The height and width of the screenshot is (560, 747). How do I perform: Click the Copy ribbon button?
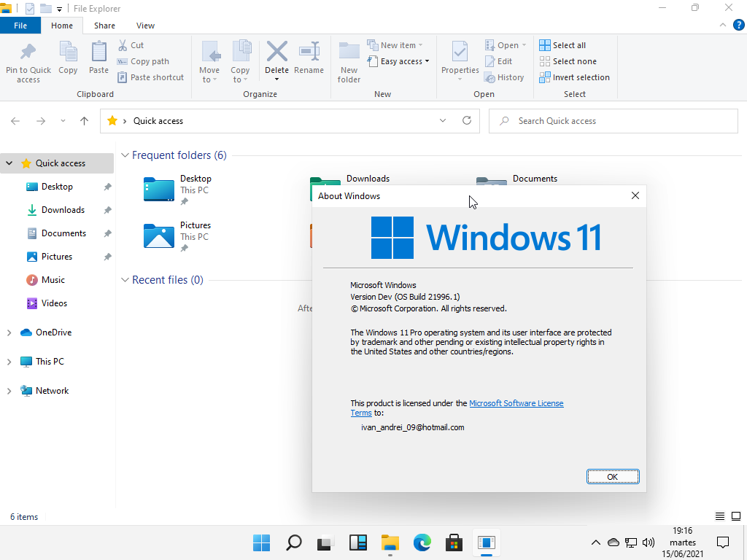pos(68,58)
